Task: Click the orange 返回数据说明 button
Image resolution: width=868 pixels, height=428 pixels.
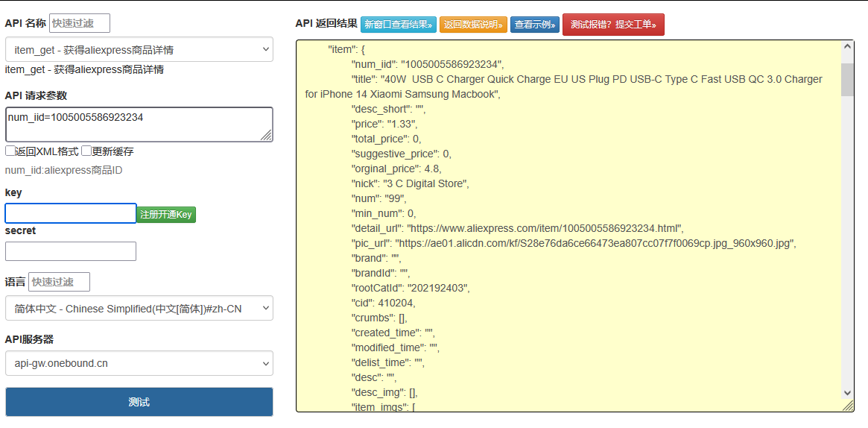Action: [x=473, y=25]
